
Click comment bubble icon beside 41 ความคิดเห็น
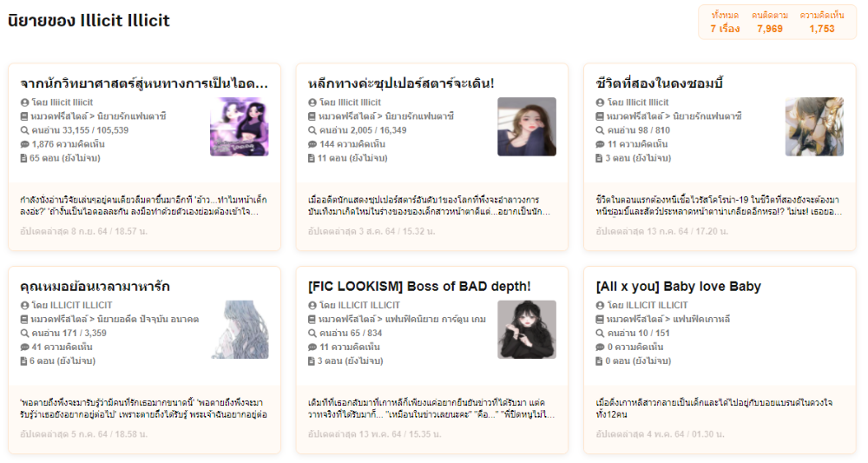[x=24, y=347]
